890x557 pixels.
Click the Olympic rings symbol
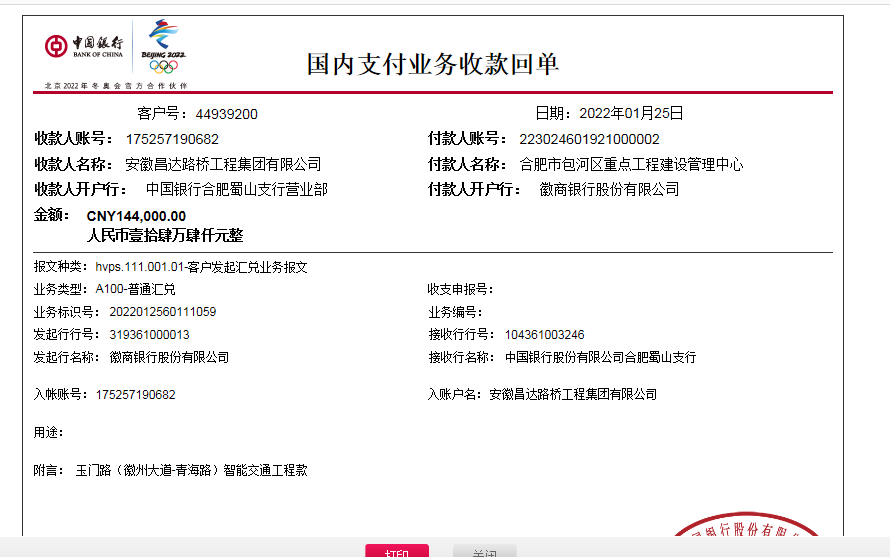pos(162,67)
